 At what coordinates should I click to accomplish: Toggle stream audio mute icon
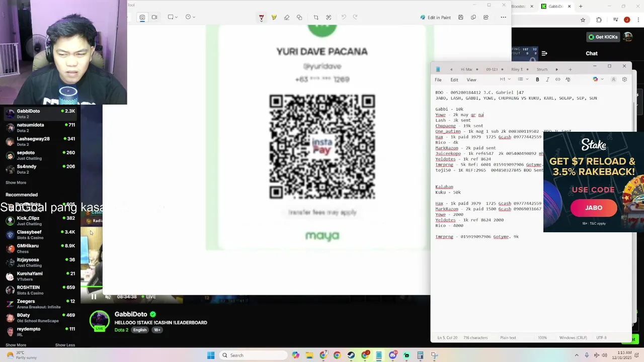[108, 297]
